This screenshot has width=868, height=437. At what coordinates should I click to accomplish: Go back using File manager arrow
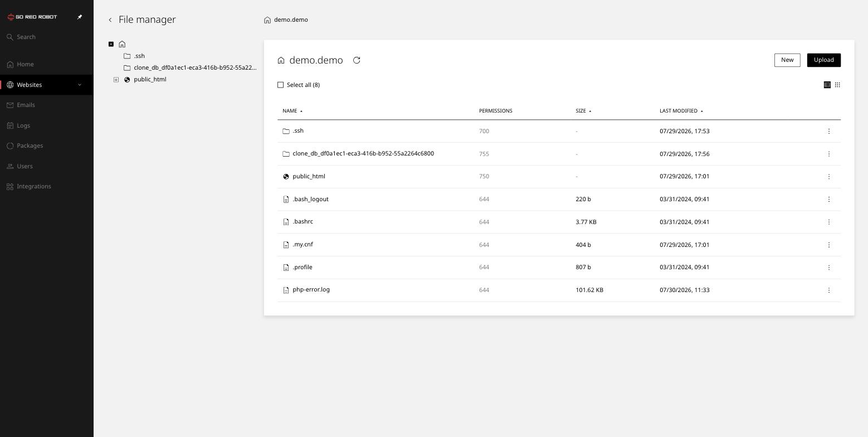pyautogui.click(x=110, y=20)
